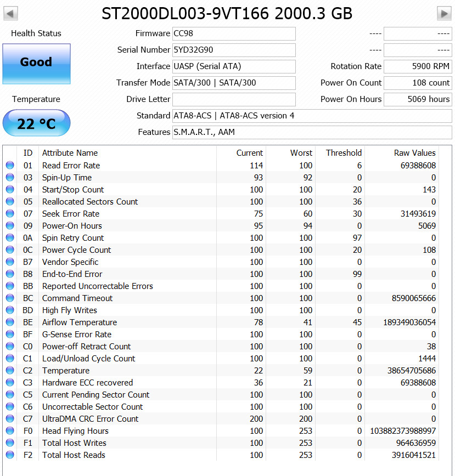Click status icon for Power-On Hours row
This screenshot has height=476, width=455.
click(x=10, y=225)
